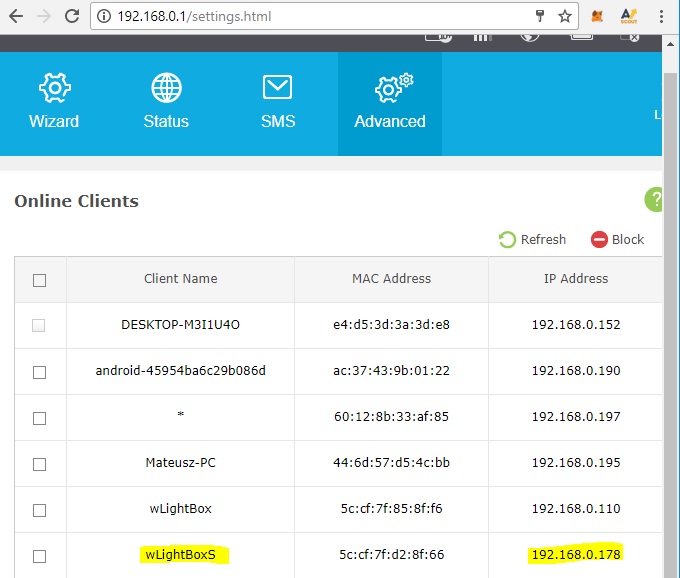Reload the page with browser refresh button
The width and height of the screenshot is (680, 578).
click(71, 16)
